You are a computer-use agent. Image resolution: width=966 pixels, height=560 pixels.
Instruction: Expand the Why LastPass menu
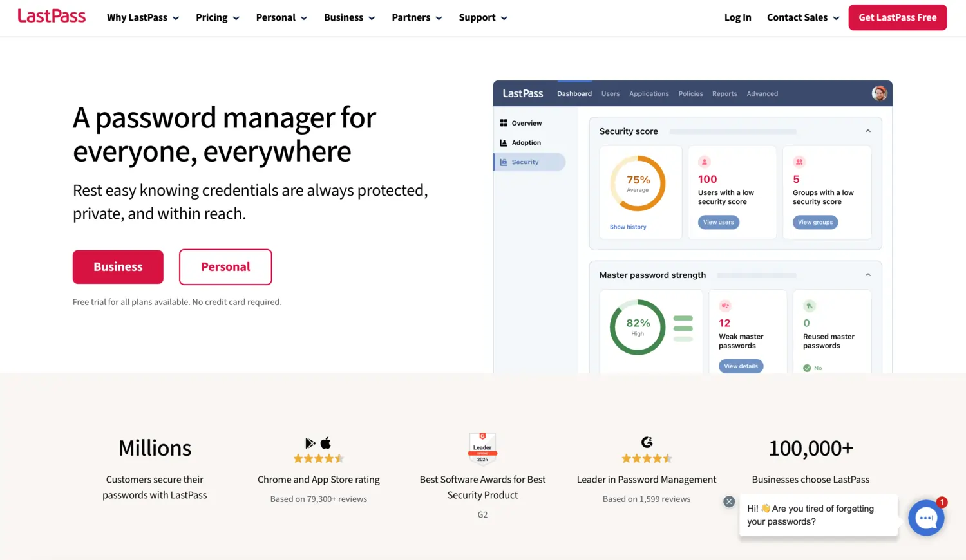click(143, 17)
